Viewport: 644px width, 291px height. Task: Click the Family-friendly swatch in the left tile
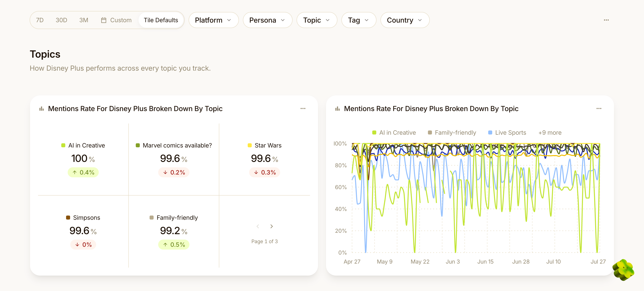[152, 218]
